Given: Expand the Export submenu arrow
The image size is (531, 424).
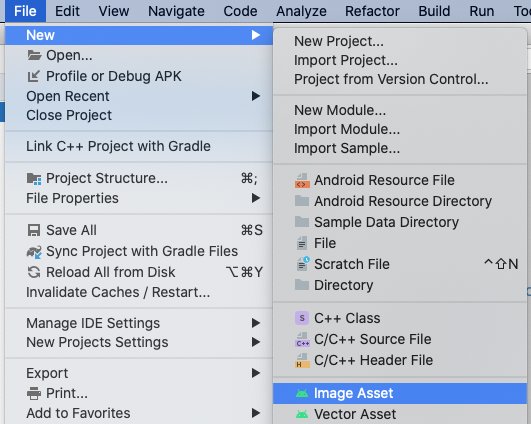Looking at the screenshot, I should pyautogui.click(x=256, y=373).
